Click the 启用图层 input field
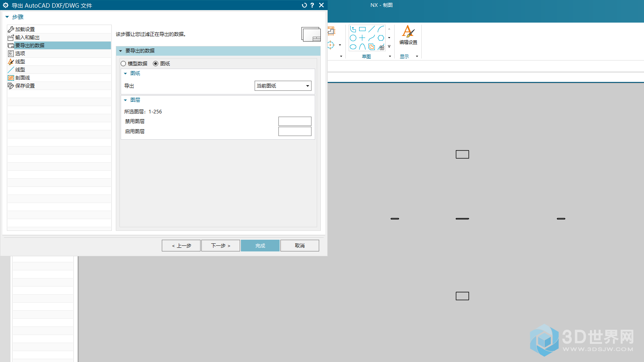 tap(295, 131)
